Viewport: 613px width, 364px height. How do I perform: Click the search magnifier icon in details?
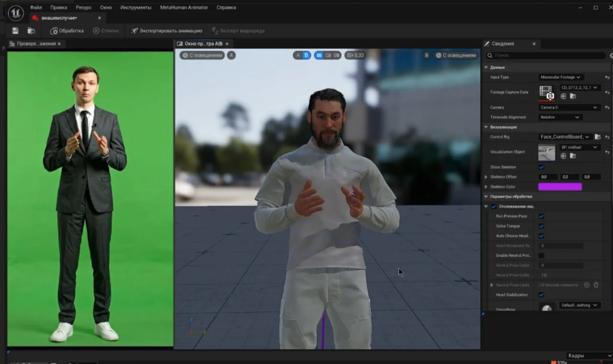click(x=490, y=56)
